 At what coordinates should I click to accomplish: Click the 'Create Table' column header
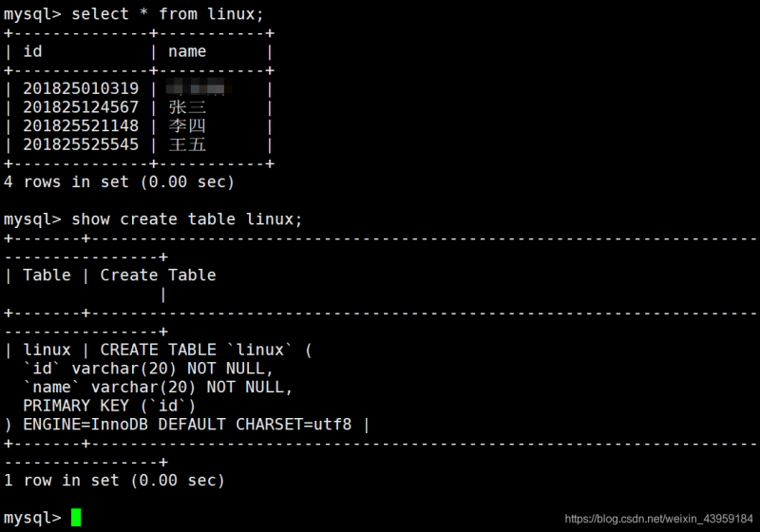point(158,275)
